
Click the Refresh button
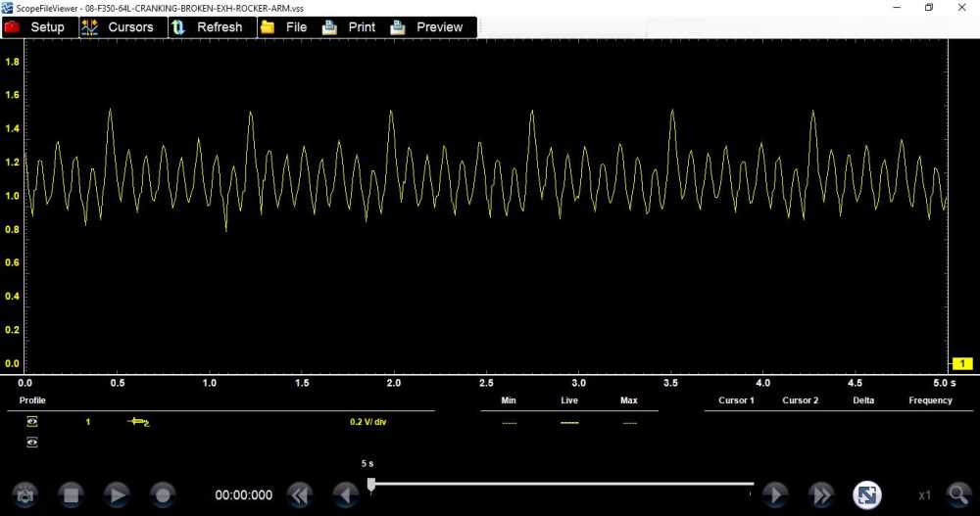tap(208, 27)
